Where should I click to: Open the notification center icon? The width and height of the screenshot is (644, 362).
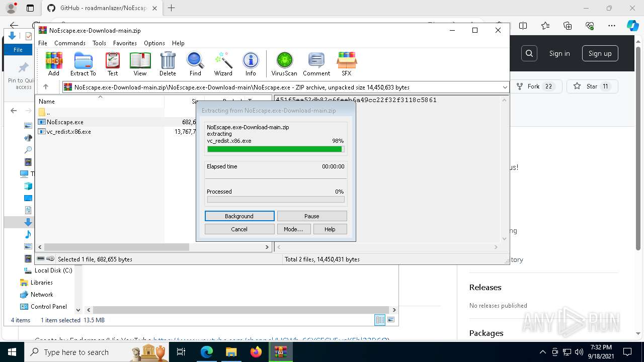(627, 352)
